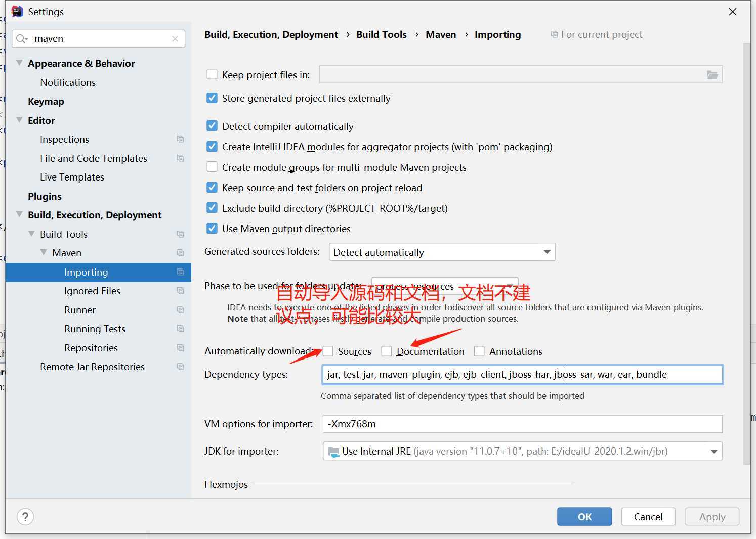Viewport: 756px width, 539px height.
Task: Browse folder for Keep project files
Action: pos(712,75)
